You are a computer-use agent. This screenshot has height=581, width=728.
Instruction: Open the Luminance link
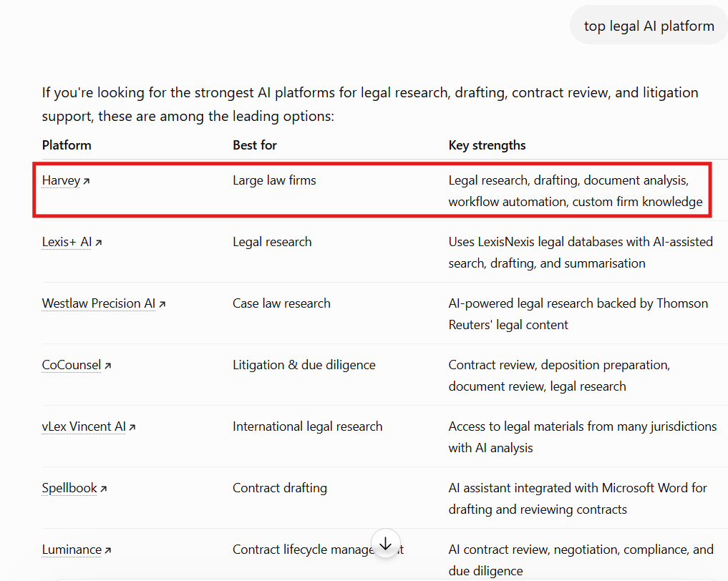click(x=72, y=550)
